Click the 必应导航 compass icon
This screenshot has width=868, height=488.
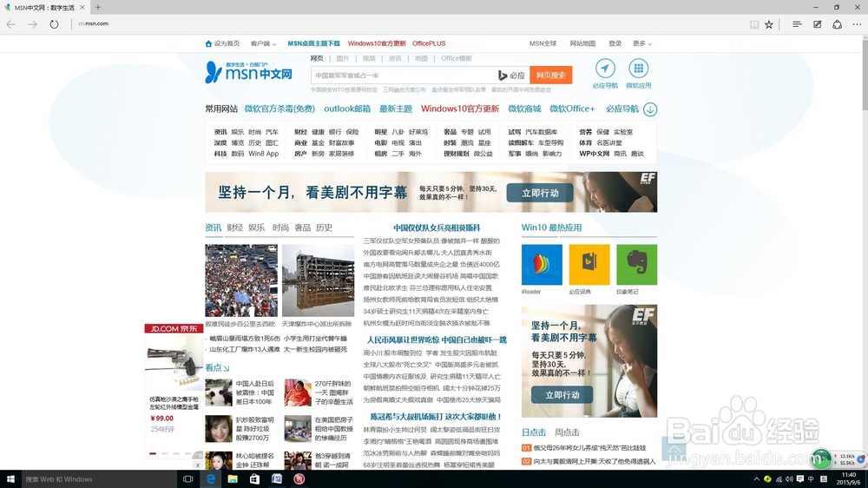[605, 69]
